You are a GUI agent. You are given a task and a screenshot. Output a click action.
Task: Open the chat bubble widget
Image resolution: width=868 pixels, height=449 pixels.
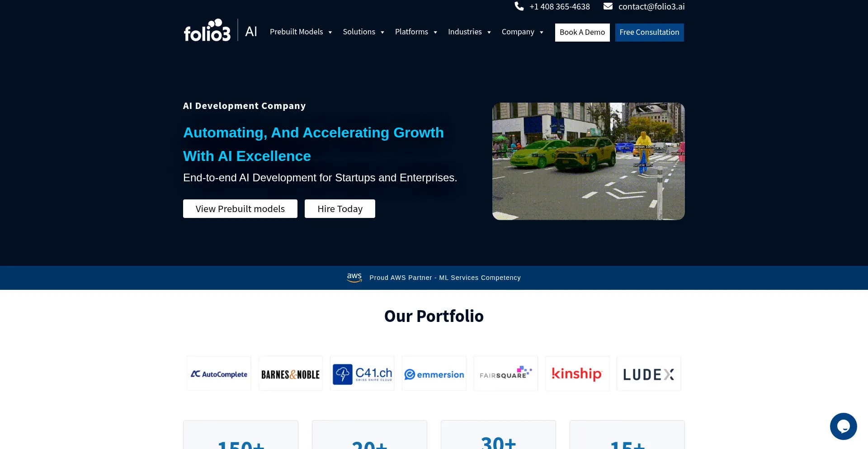pyautogui.click(x=843, y=426)
